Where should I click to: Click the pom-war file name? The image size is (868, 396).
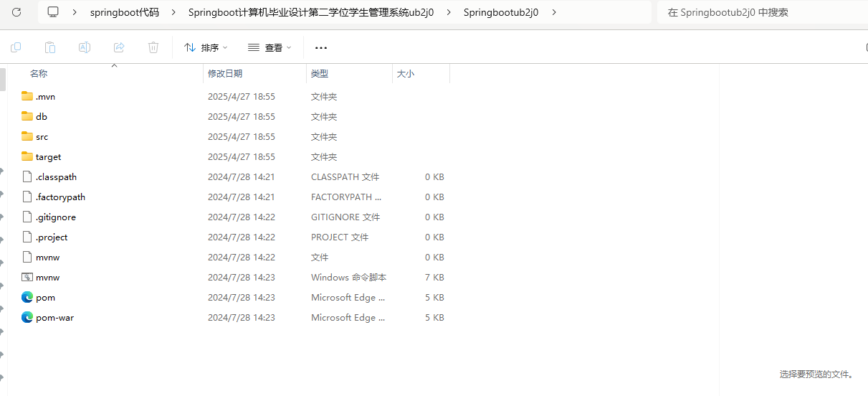pos(54,317)
